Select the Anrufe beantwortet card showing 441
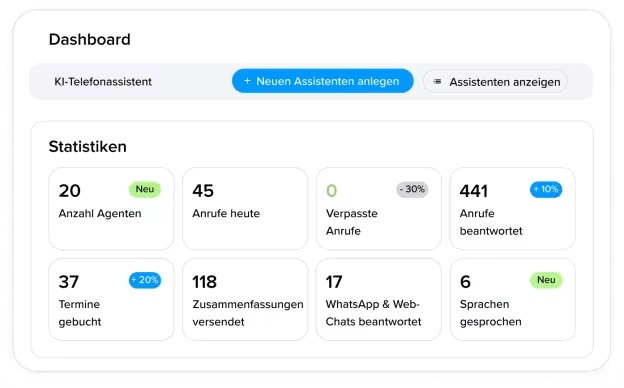The image size is (624, 388). 513,209
